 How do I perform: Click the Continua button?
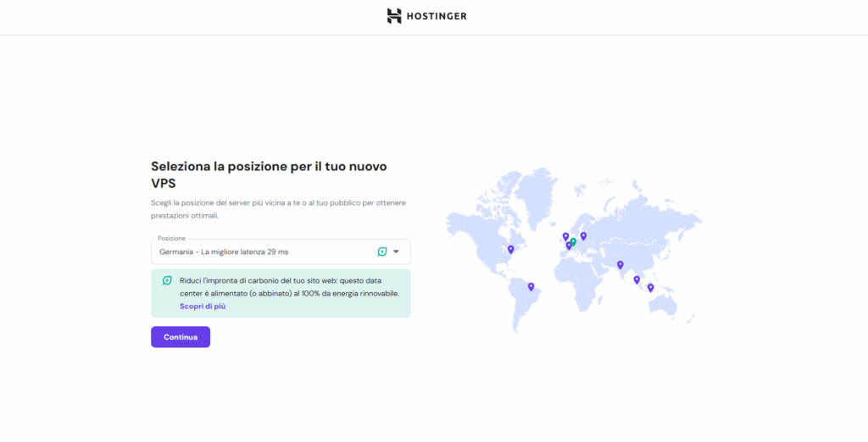pyautogui.click(x=181, y=337)
